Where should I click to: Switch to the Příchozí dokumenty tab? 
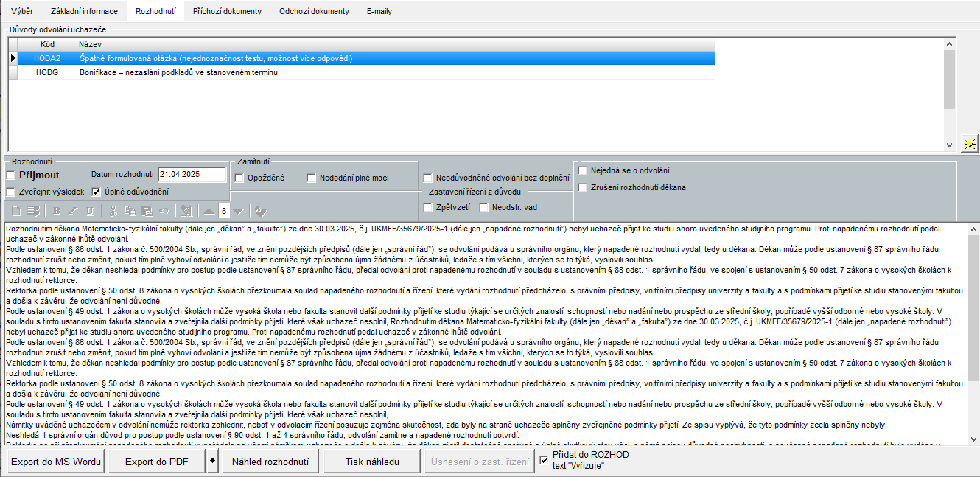pos(227,12)
